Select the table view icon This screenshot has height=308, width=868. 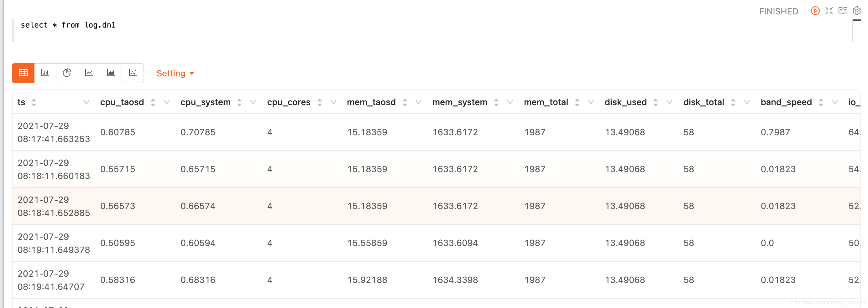coord(23,73)
